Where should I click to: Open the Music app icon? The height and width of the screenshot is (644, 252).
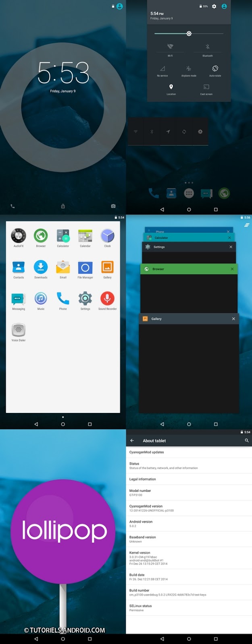41,299
